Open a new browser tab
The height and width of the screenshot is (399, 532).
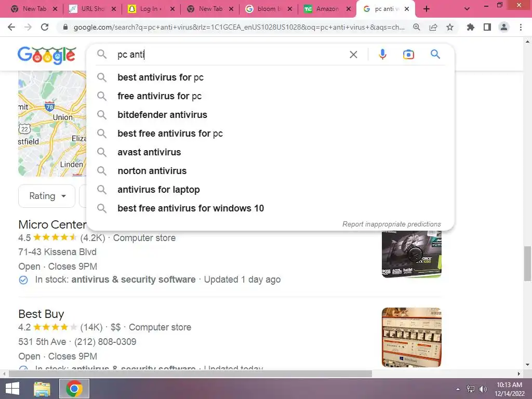tap(427, 9)
